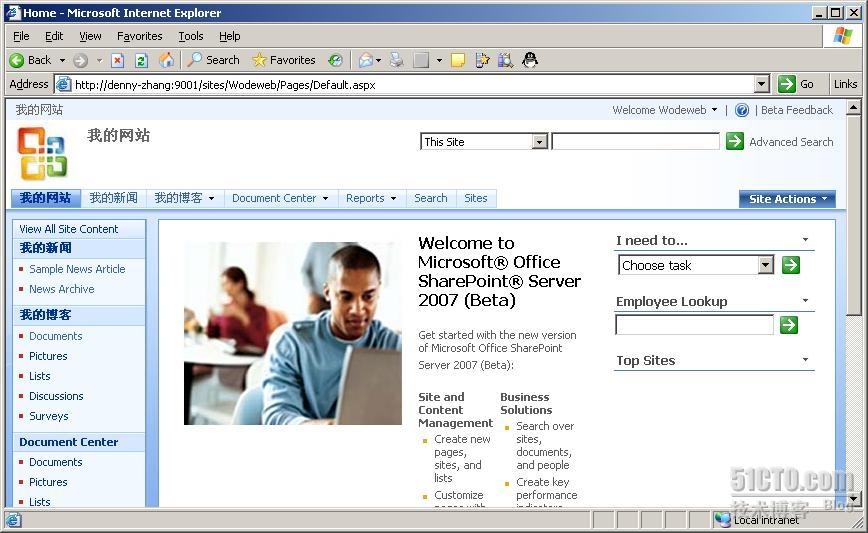This screenshot has height=533, width=868.
Task: Select the 我的新闻 top navigation tab
Action: point(113,198)
